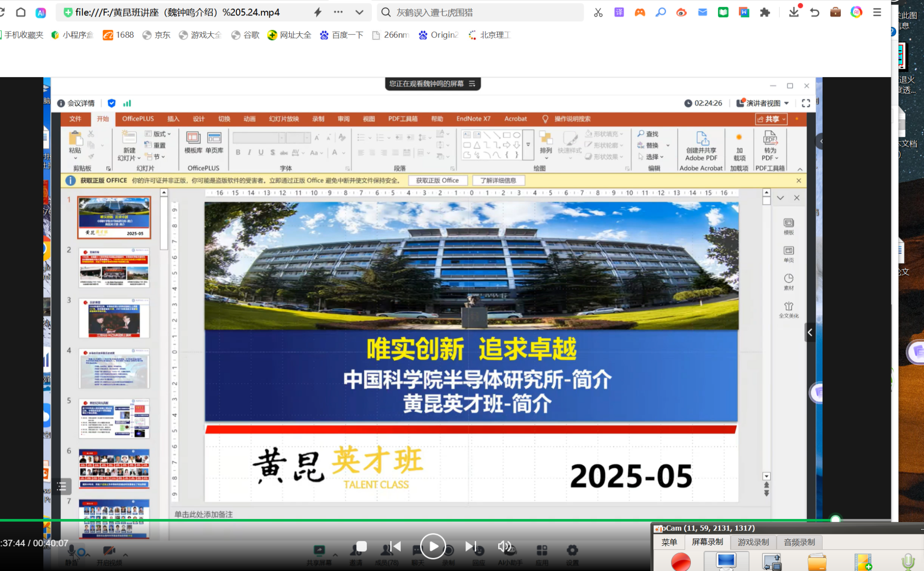Click the browser extensions puzzle icon
924x571 pixels.
(765, 12)
